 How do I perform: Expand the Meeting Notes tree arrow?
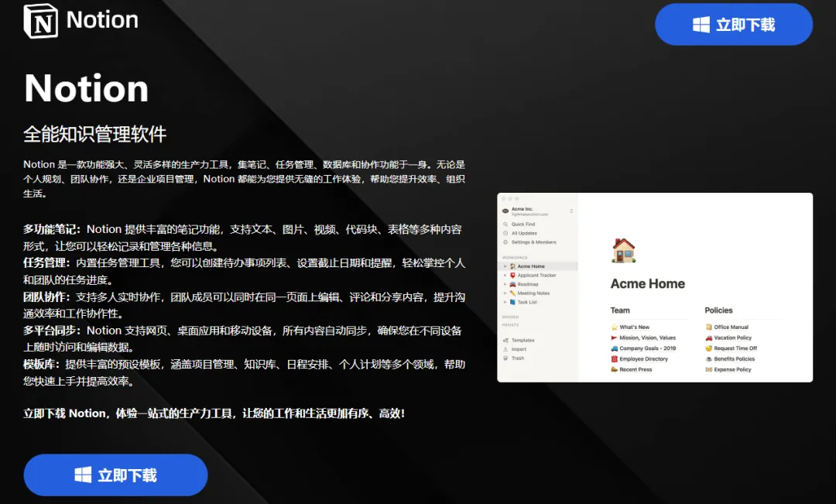pyautogui.click(x=505, y=293)
